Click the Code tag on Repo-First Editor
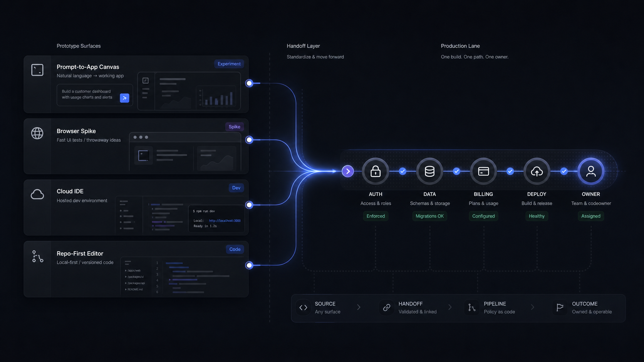The image size is (644, 362). tap(235, 249)
